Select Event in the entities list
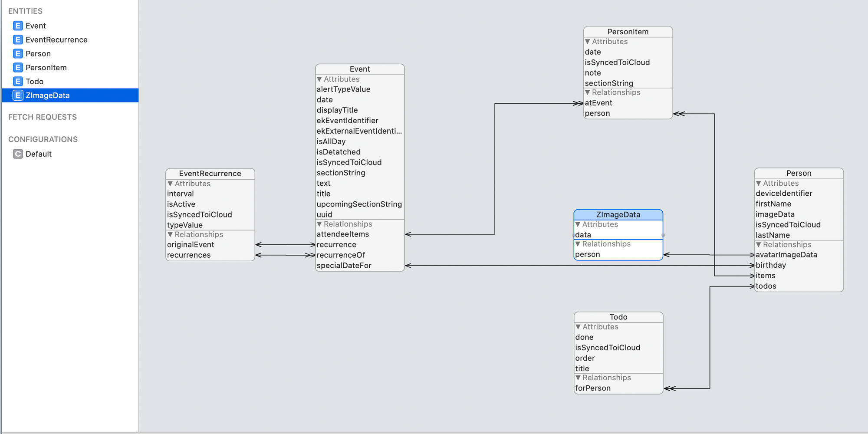Screen dimensions: 868x434 pos(70,26)
